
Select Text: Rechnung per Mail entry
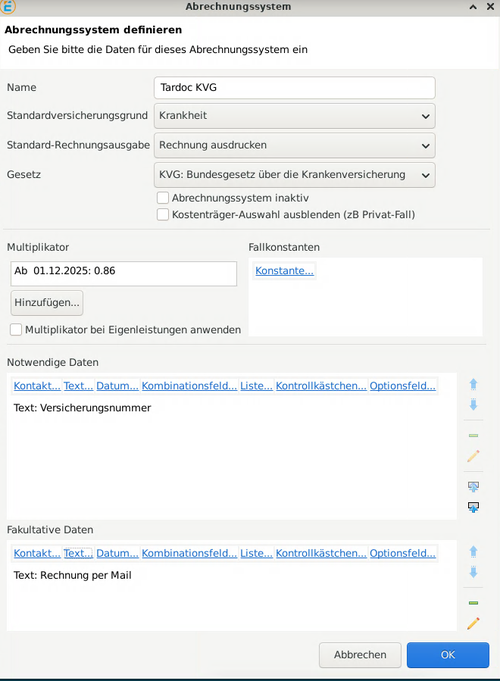click(x=72, y=575)
